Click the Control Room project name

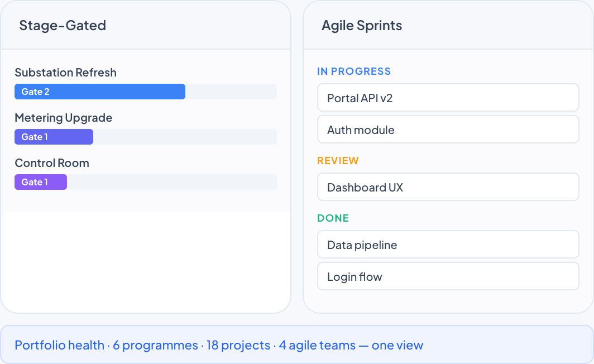point(52,163)
